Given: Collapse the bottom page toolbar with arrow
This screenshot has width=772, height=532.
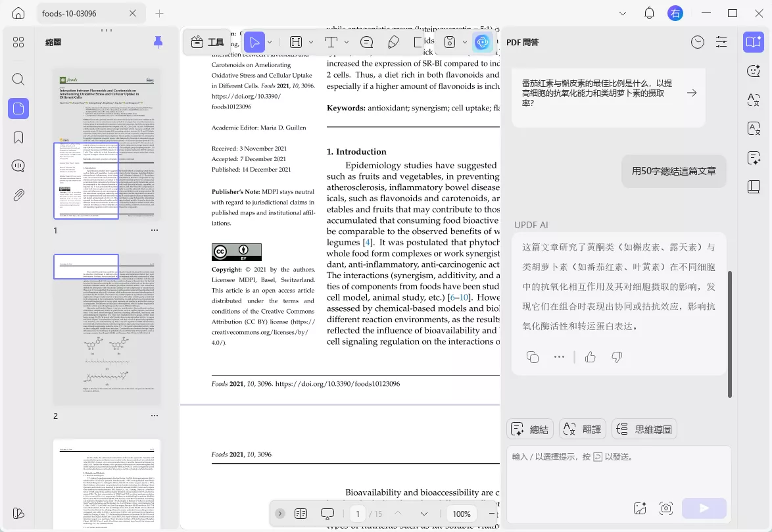Looking at the screenshot, I should (279, 514).
